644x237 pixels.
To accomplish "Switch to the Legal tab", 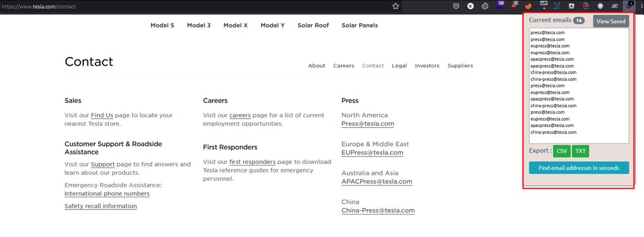I will pos(399,66).
